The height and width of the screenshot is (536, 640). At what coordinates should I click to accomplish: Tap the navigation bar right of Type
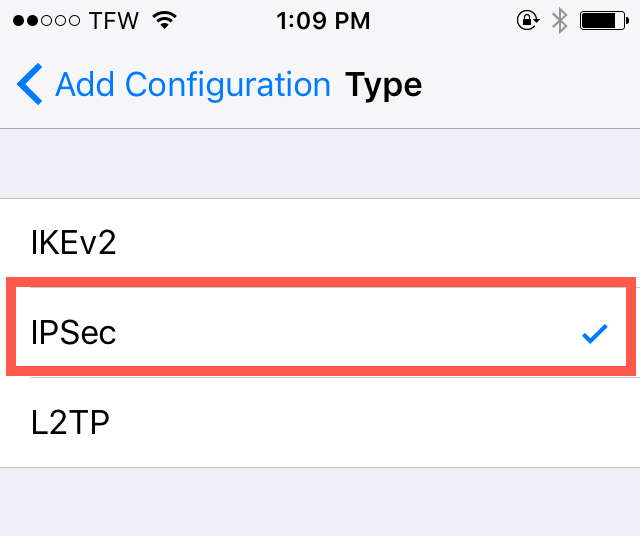531,85
